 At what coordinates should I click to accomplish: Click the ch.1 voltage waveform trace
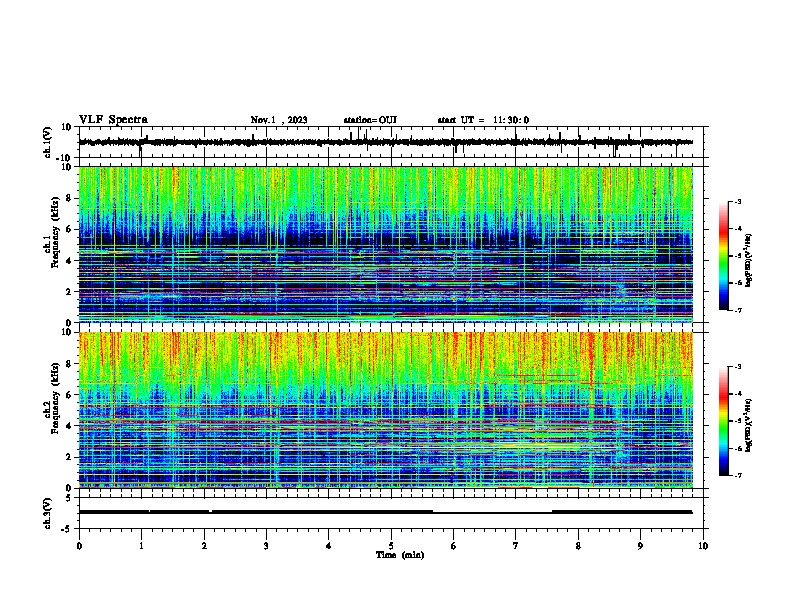tap(385, 142)
